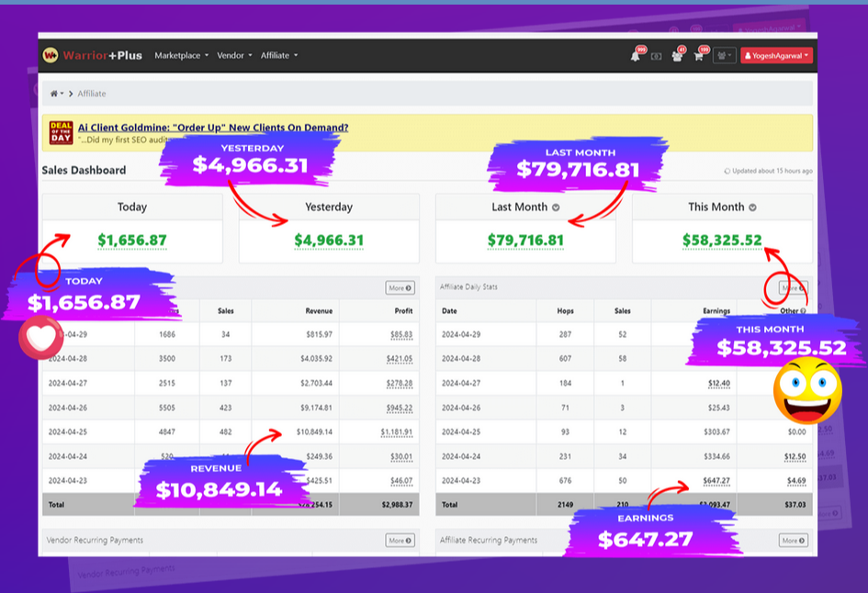Click profit value $421.05
Image resolution: width=868 pixels, height=593 pixels.
400,359
